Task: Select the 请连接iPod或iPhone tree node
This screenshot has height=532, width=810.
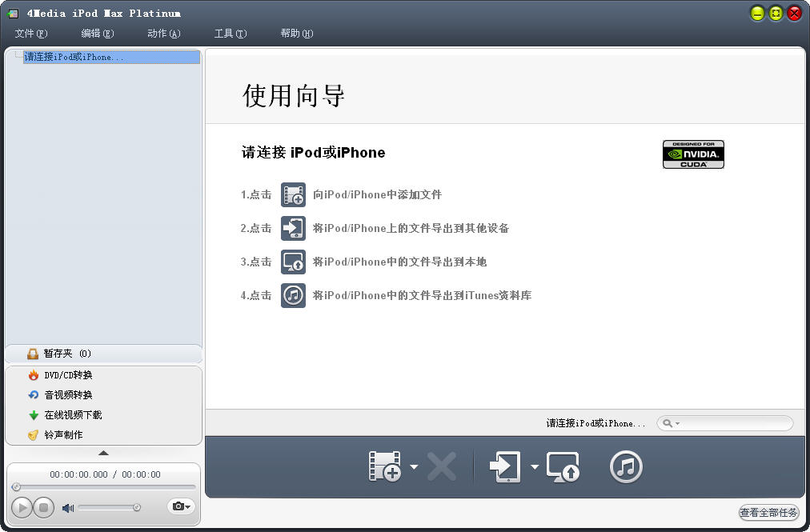Action: [111, 57]
